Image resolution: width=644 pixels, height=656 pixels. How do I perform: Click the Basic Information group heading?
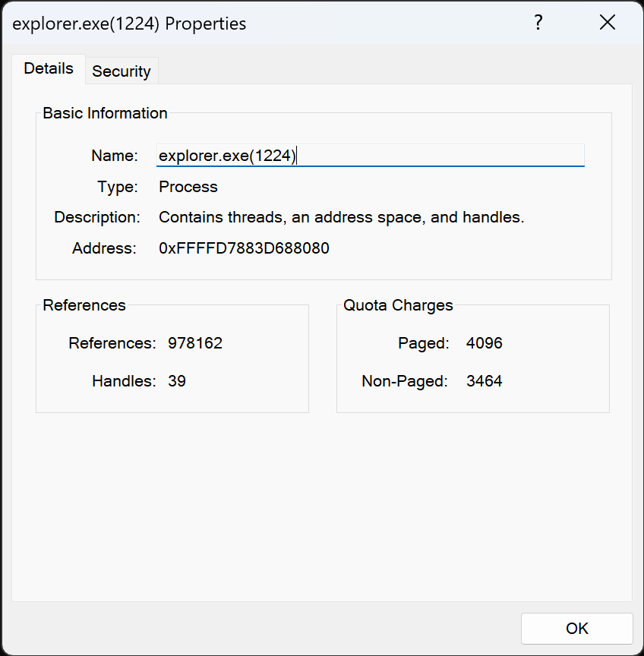(x=105, y=113)
